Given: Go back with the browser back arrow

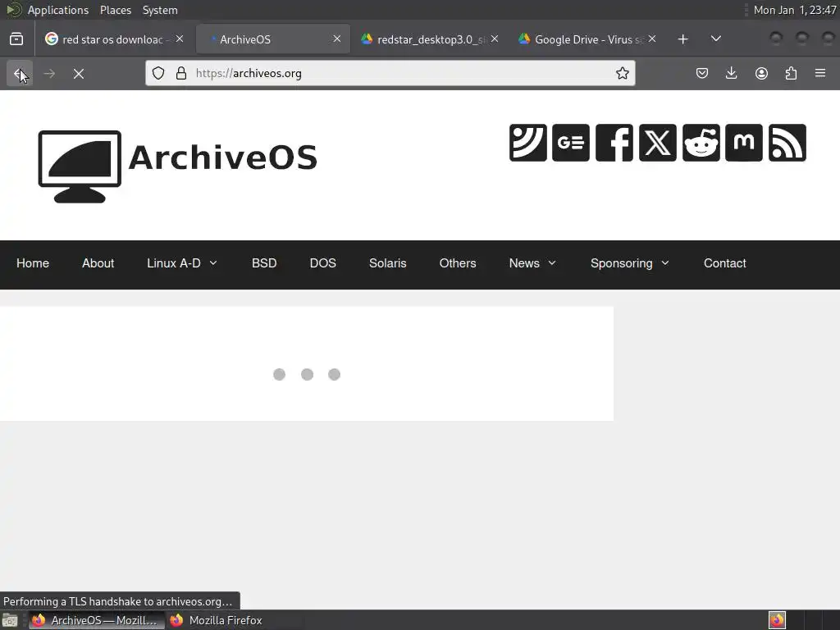Looking at the screenshot, I should pyautogui.click(x=20, y=73).
